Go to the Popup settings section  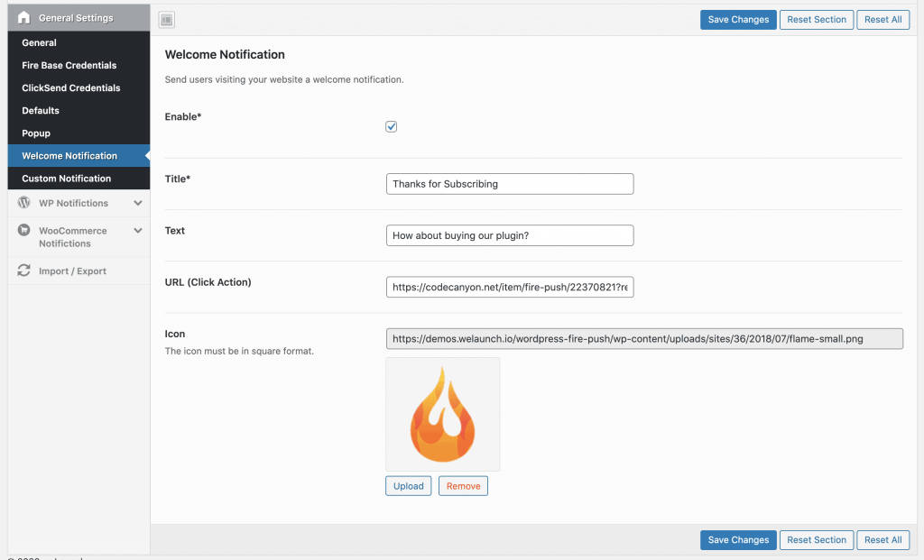point(36,133)
